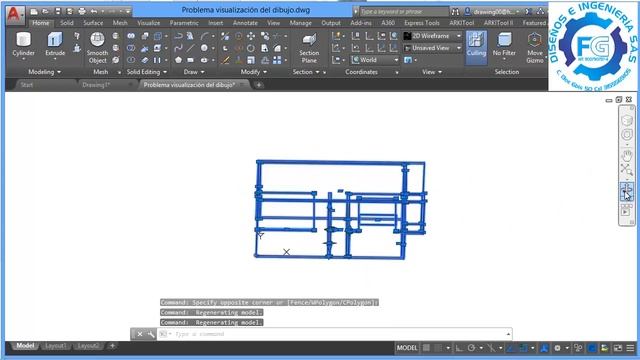Toggle isometric drafting in status bar
640x360 pixels.
[x=491, y=348]
